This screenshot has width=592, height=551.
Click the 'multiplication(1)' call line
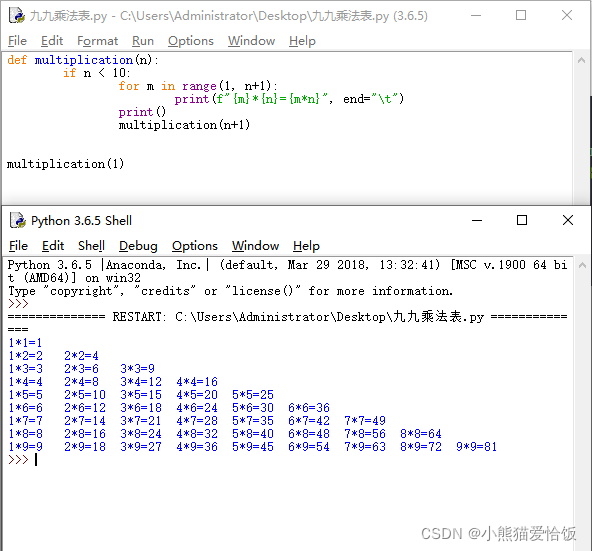click(x=65, y=164)
